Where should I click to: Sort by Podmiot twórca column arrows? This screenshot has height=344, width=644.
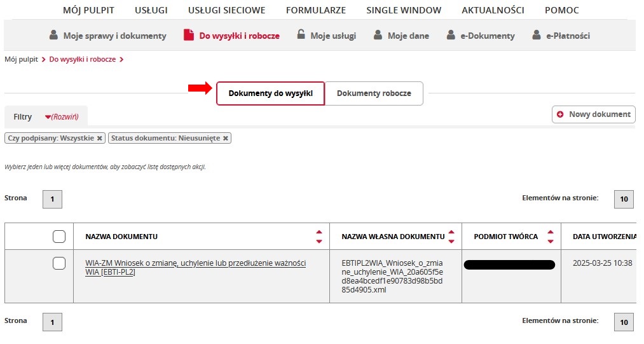point(551,237)
